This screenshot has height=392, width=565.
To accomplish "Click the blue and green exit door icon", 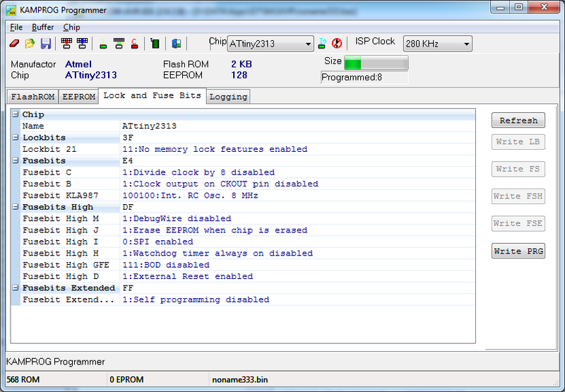I will pos(176,44).
